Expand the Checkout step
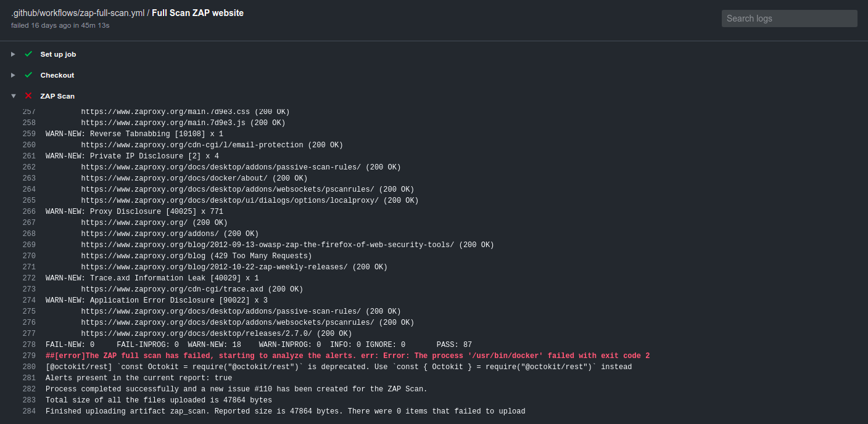The width and height of the screenshot is (868, 424). click(12, 75)
